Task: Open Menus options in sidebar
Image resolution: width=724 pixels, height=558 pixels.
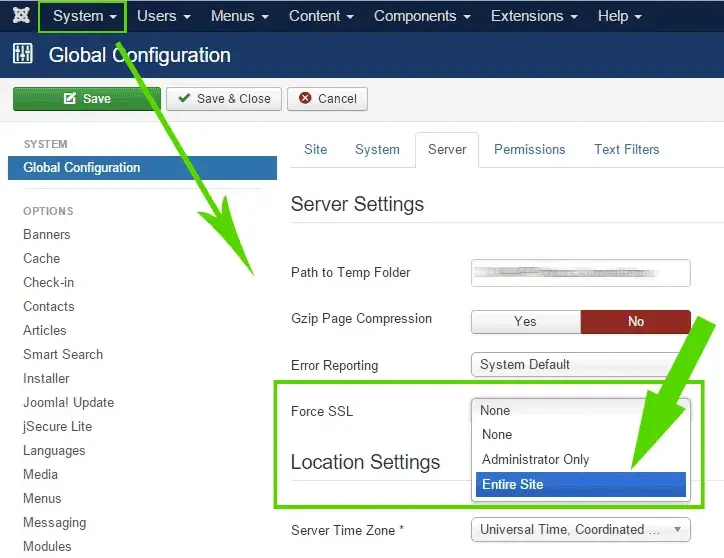Action: [x=42, y=499]
